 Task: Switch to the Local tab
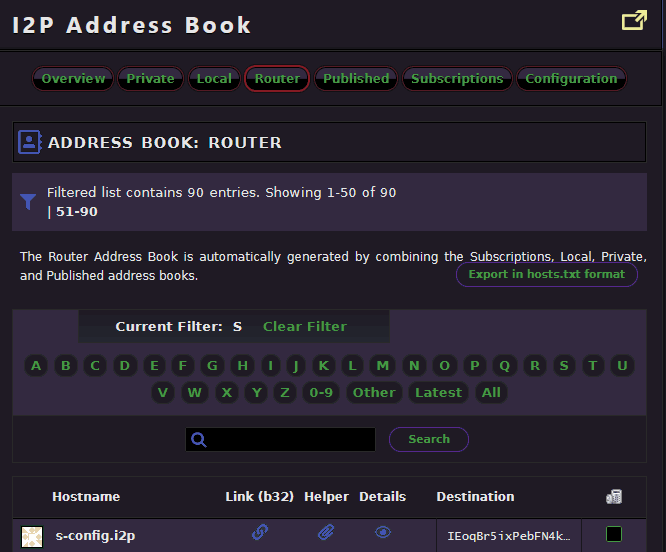(214, 79)
